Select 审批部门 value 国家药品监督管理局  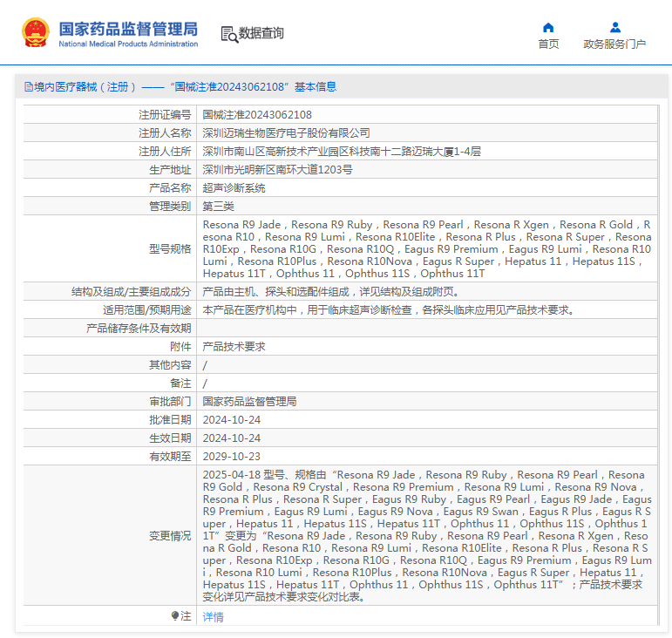(x=249, y=402)
